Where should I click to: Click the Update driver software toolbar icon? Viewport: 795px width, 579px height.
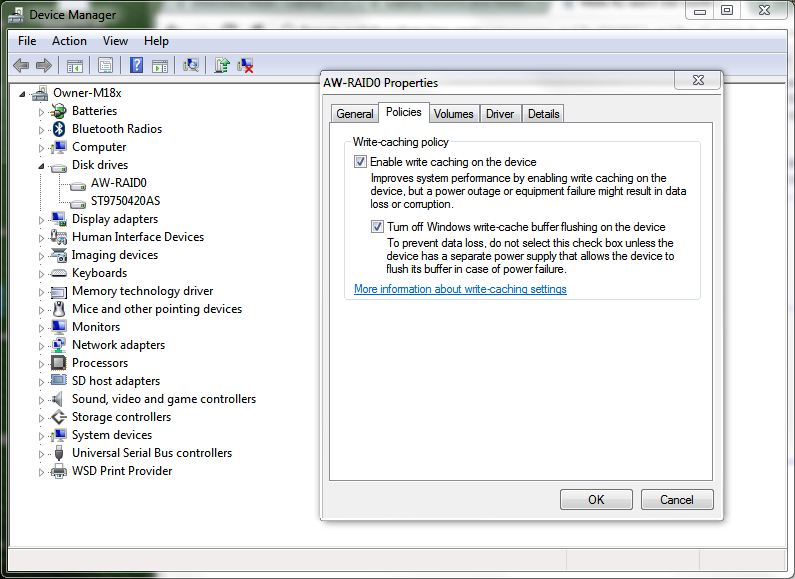(222, 65)
